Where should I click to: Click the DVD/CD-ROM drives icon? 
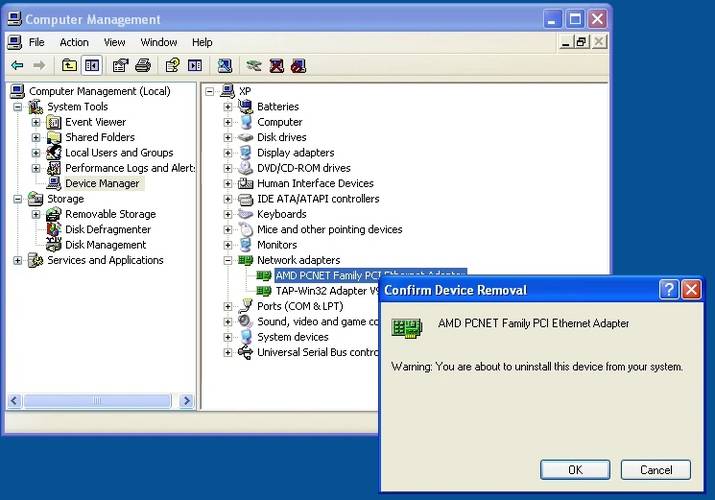[x=245, y=168]
